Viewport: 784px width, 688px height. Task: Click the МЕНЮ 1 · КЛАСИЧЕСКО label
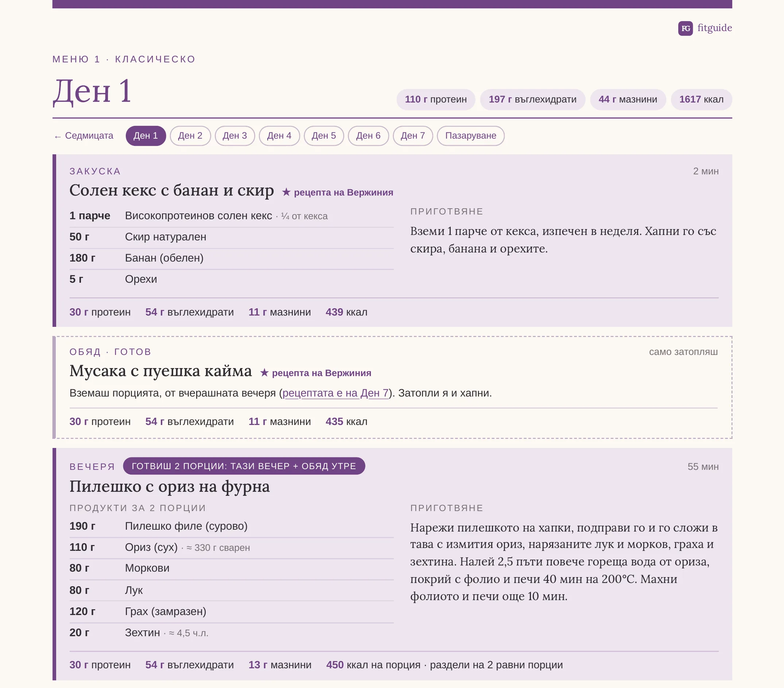(x=124, y=59)
